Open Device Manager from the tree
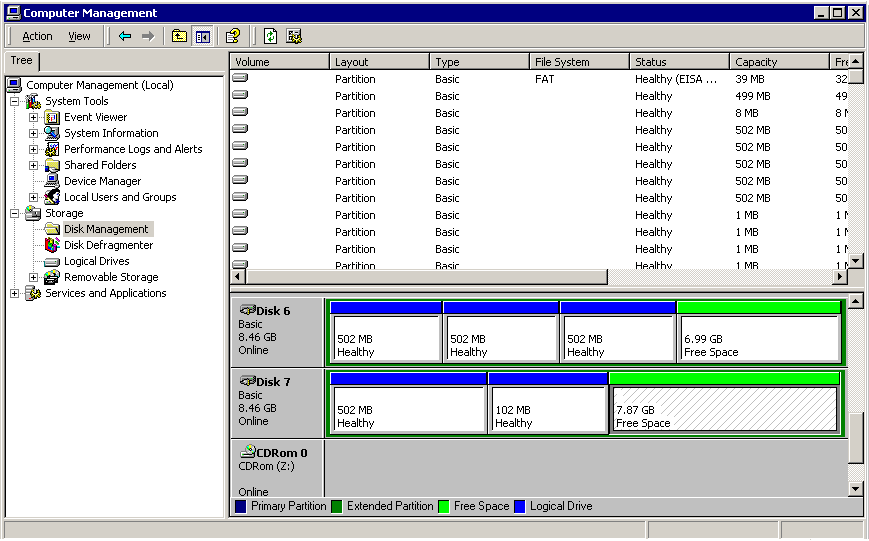The width and height of the screenshot is (869, 541). (x=102, y=181)
